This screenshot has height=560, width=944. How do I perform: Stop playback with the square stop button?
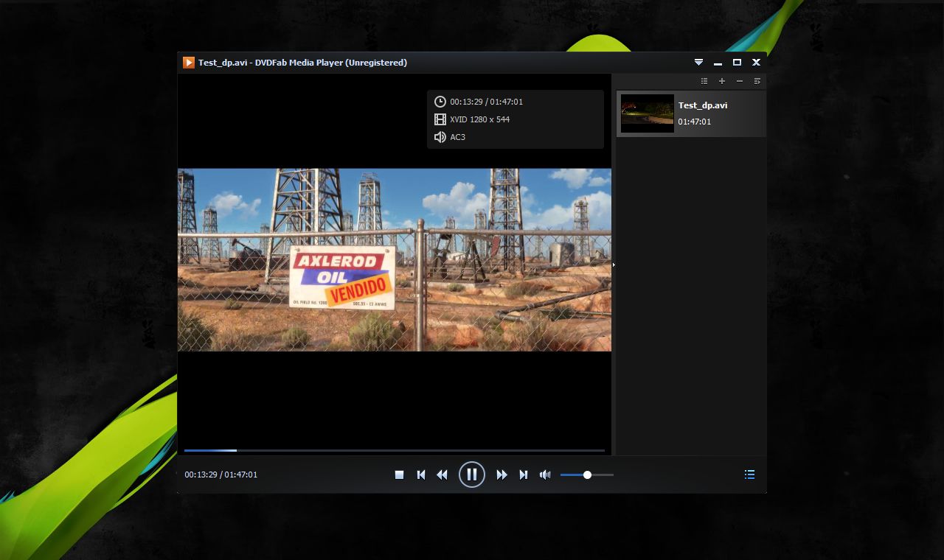(x=399, y=475)
